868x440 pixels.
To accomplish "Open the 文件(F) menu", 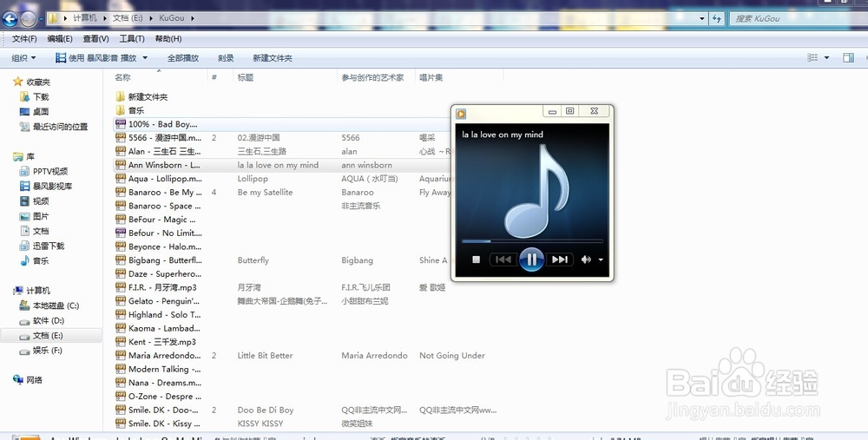I will coord(24,39).
